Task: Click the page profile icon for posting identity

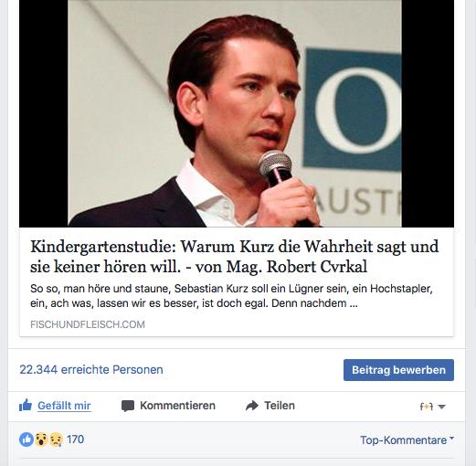Action: point(427,407)
